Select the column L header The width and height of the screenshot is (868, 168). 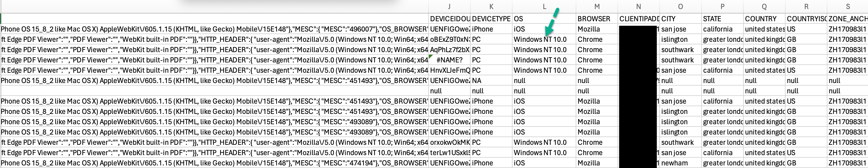[544, 7]
